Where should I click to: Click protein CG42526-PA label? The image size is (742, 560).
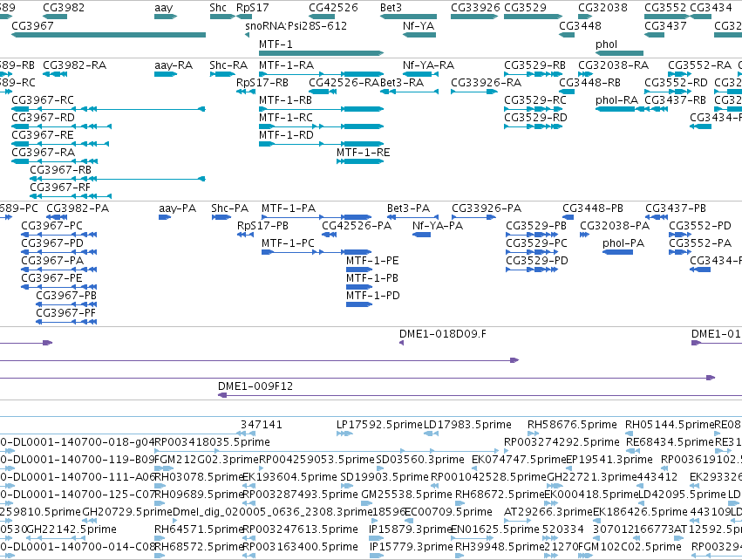click(x=357, y=226)
